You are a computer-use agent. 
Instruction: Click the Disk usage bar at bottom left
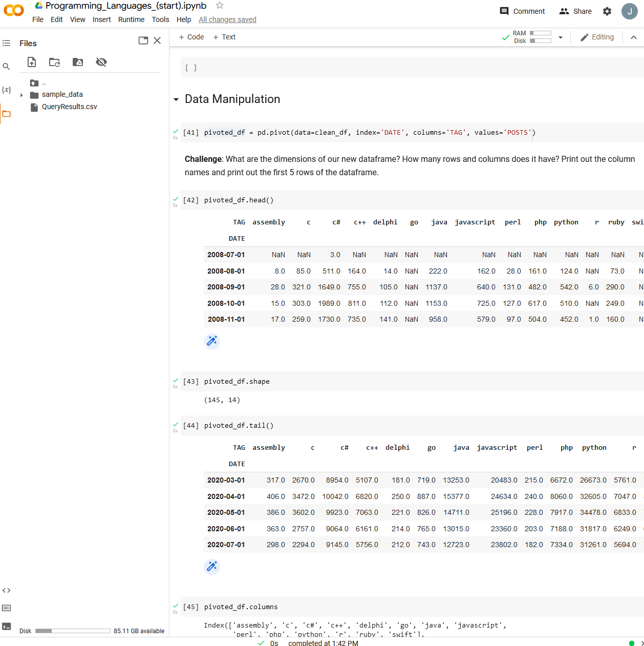pyautogui.click(x=72, y=631)
